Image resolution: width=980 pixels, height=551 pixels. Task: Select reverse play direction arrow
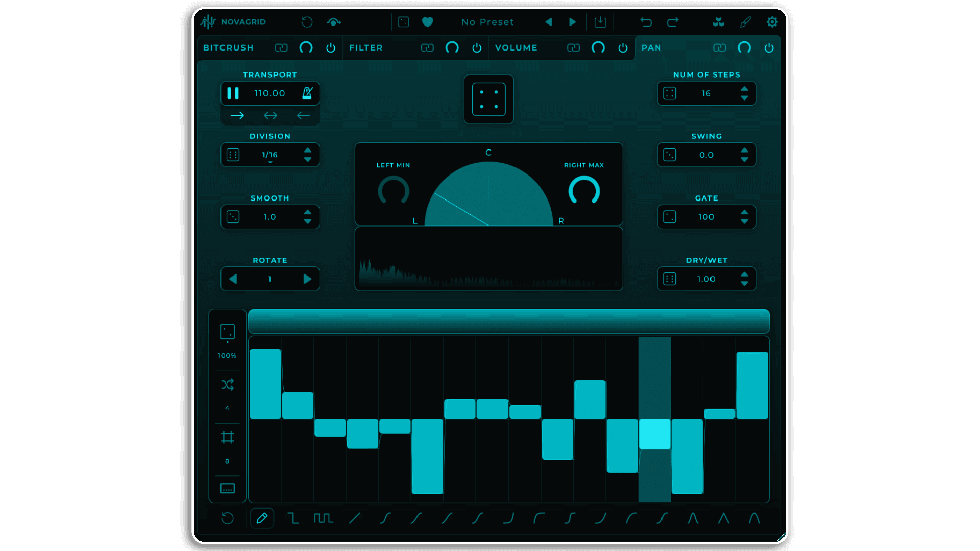pyautogui.click(x=303, y=116)
